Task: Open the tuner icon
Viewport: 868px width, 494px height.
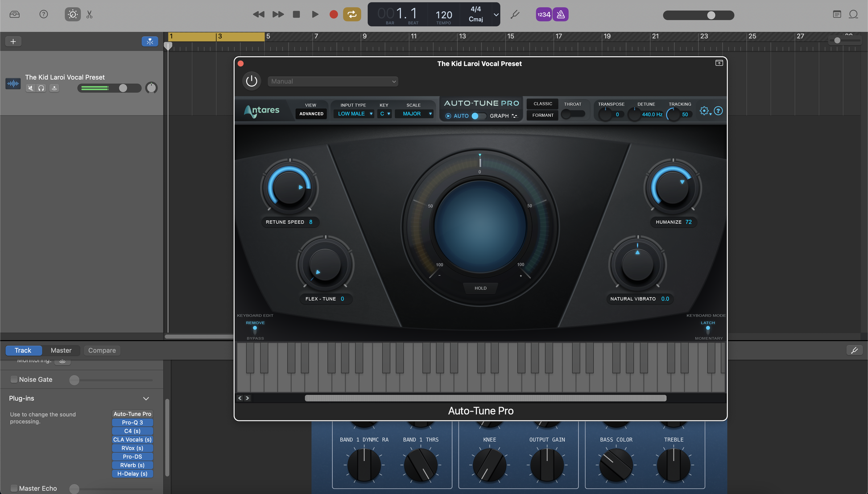Action: [515, 14]
